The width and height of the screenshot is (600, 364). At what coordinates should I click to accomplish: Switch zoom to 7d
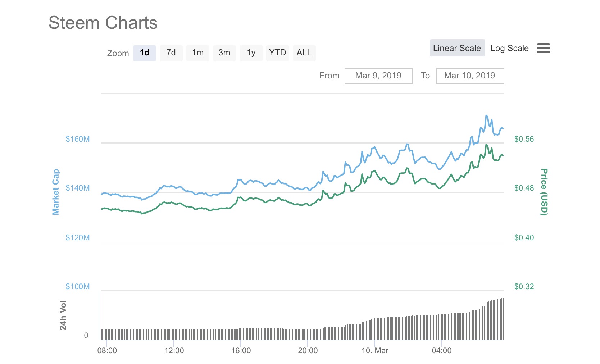coord(171,53)
